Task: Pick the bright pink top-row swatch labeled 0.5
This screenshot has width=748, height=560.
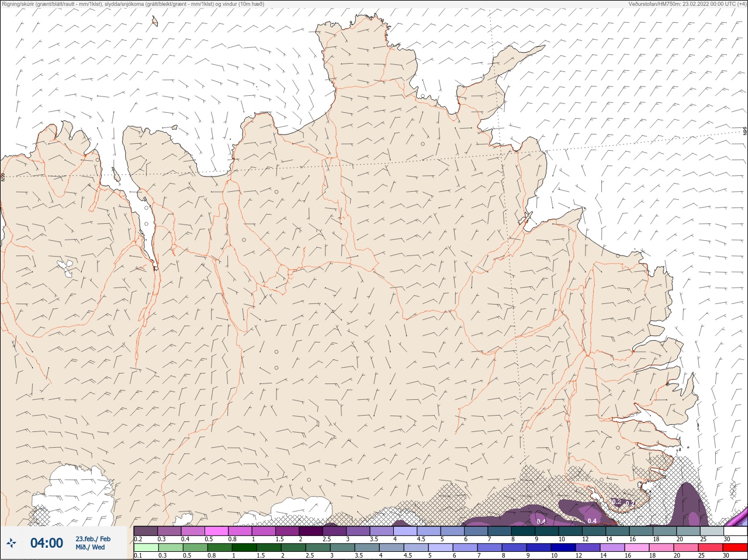Action: pos(216,531)
